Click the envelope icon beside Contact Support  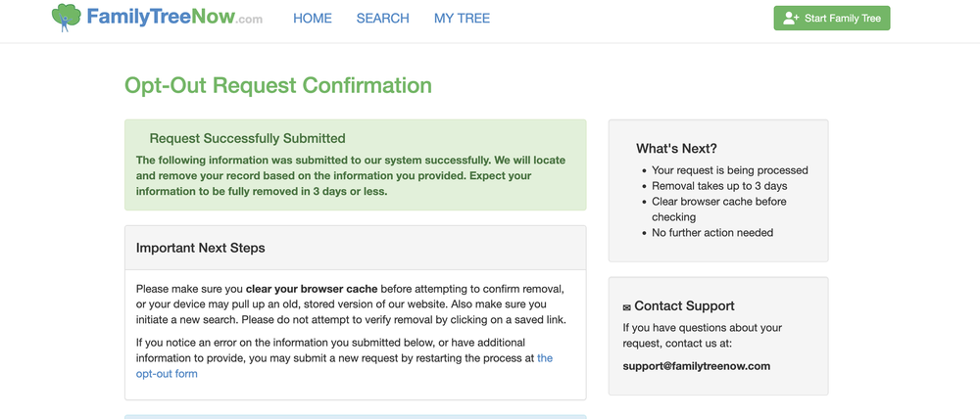[x=627, y=307]
